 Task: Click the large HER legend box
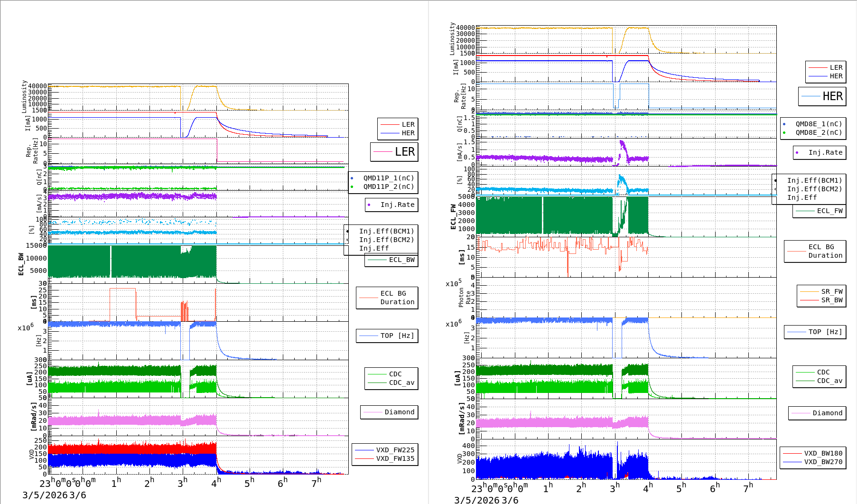(x=822, y=96)
